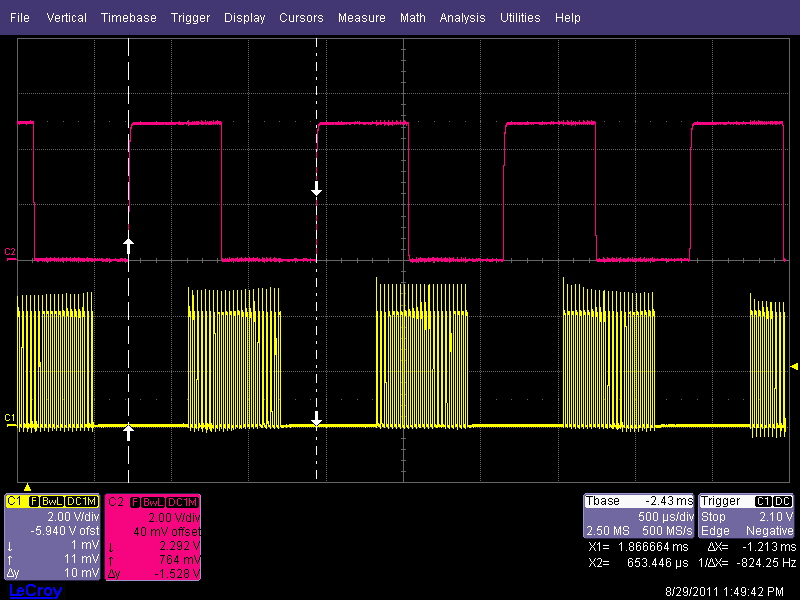800x600 pixels.
Task: Click the LeCroy logo link
Action: pyautogui.click(x=35, y=591)
